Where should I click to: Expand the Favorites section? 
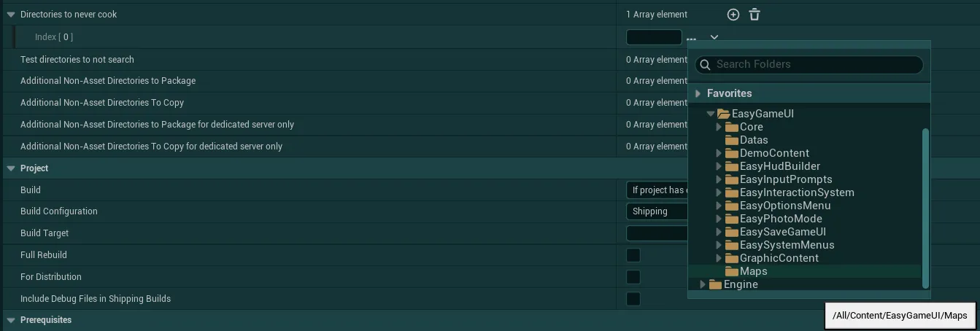click(x=698, y=93)
